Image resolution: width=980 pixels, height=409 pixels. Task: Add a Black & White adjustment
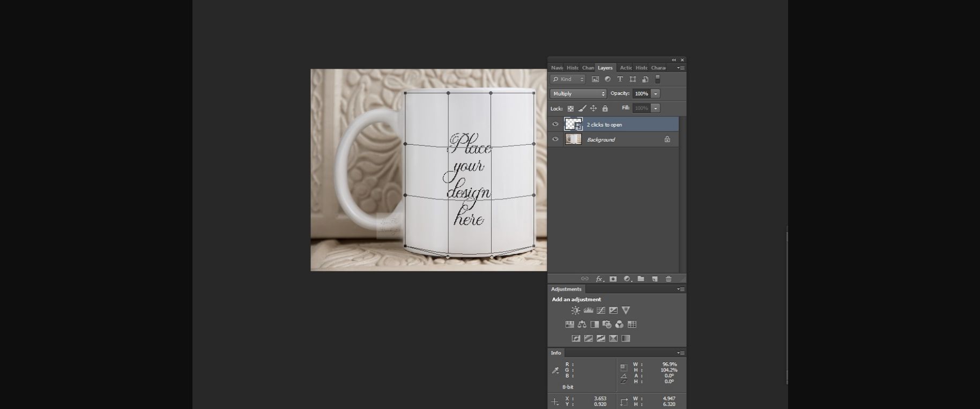(595, 324)
